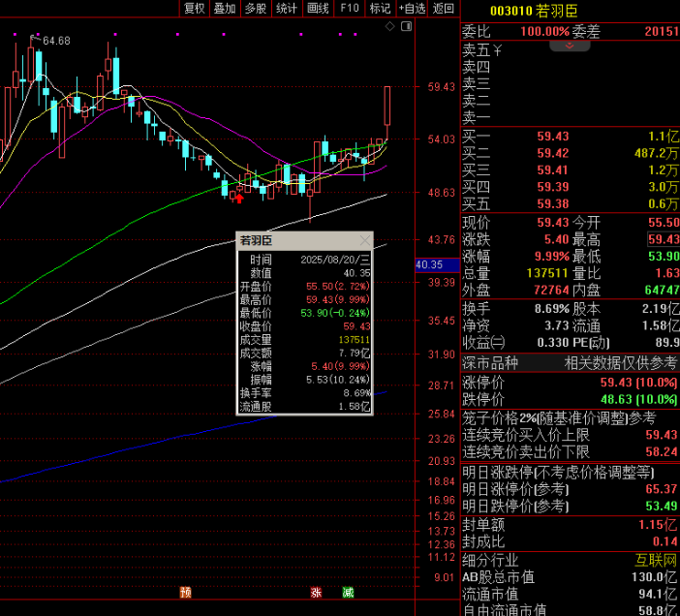Click the 流通市值 94.1亿 value
Image resolution: width=680 pixels, height=616 pixels.
(658, 594)
